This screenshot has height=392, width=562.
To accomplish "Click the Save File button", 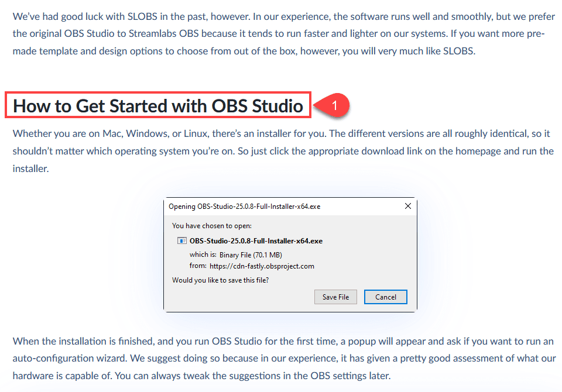I will coord(335,297).
